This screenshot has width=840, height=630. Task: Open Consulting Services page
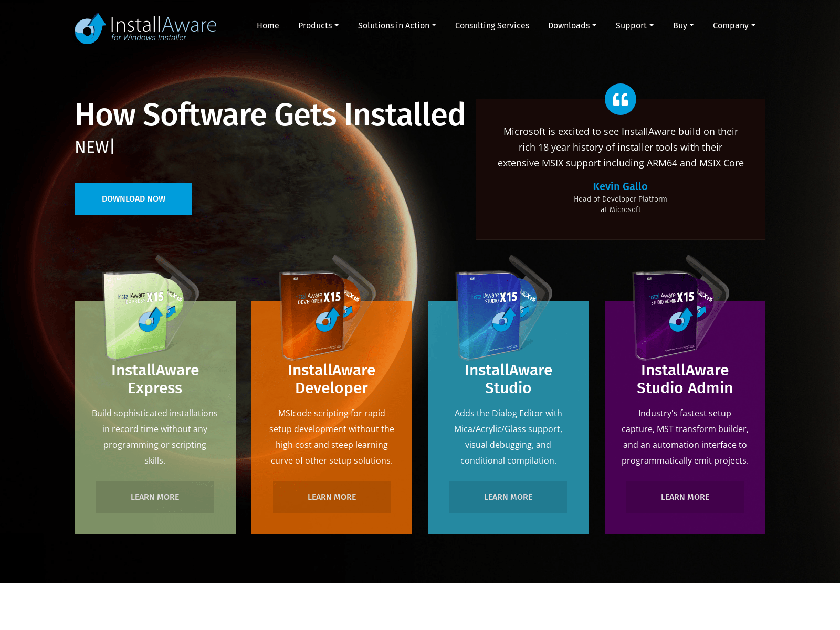click(492, 25)
